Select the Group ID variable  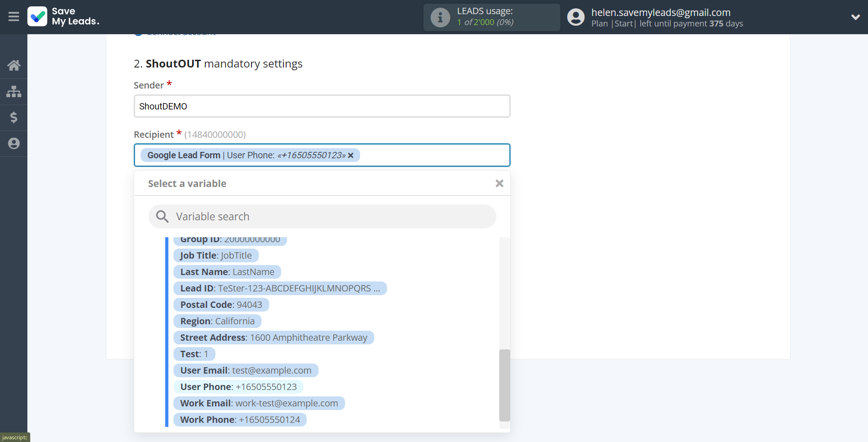[x=230, y=240]
